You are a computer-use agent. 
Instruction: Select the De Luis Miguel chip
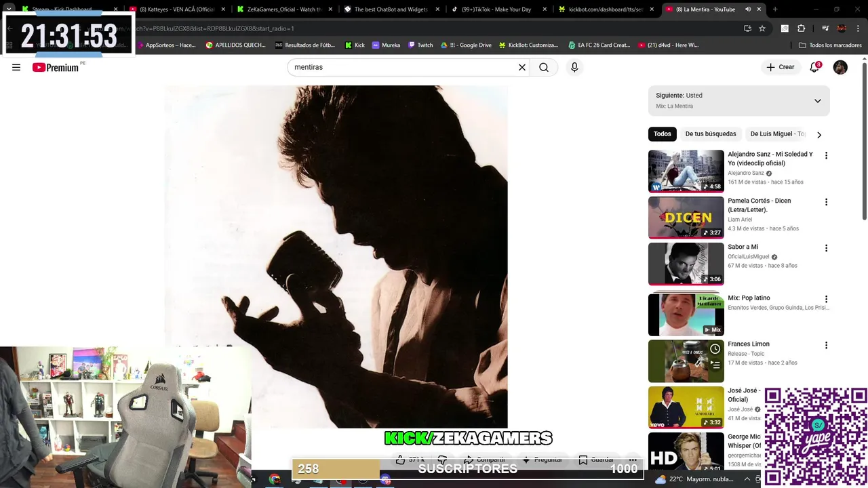click(777, 134)
